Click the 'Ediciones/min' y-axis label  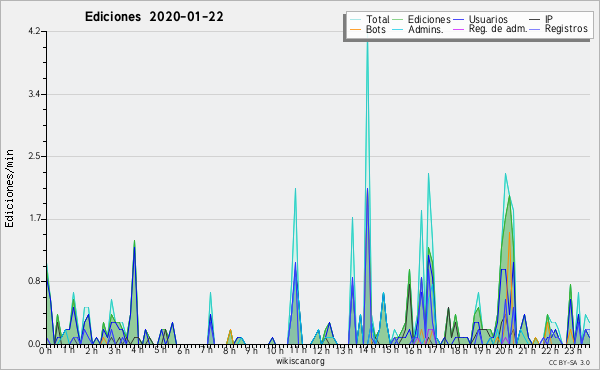[9, 188]
